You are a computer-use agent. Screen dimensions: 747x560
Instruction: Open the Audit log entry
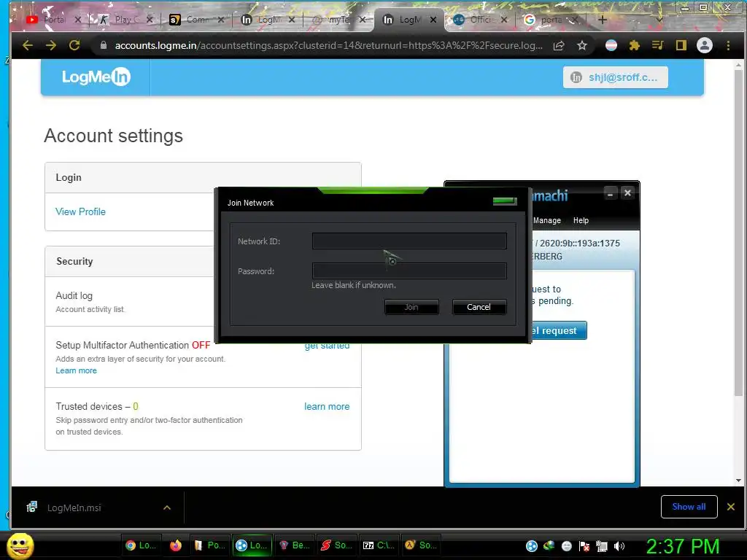click(74, 296)
